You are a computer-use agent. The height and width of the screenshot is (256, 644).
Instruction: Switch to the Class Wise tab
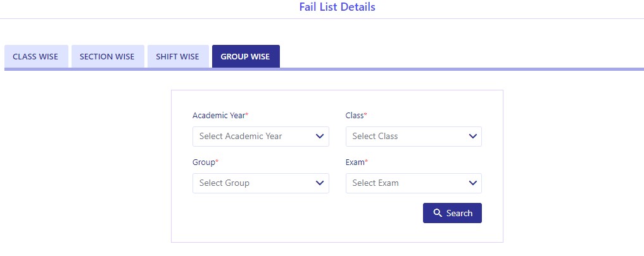tap(37, 56)
